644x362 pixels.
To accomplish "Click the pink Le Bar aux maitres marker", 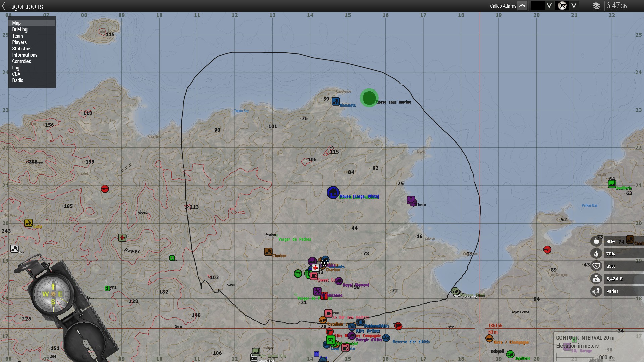I will click(328, 313).
